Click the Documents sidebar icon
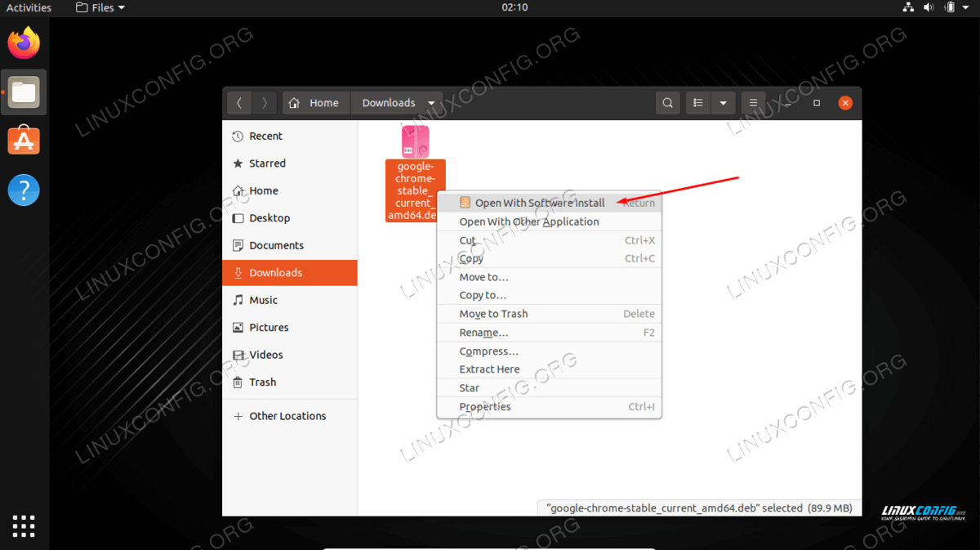This screenshot has width=980, height=550. pos(238,245)
